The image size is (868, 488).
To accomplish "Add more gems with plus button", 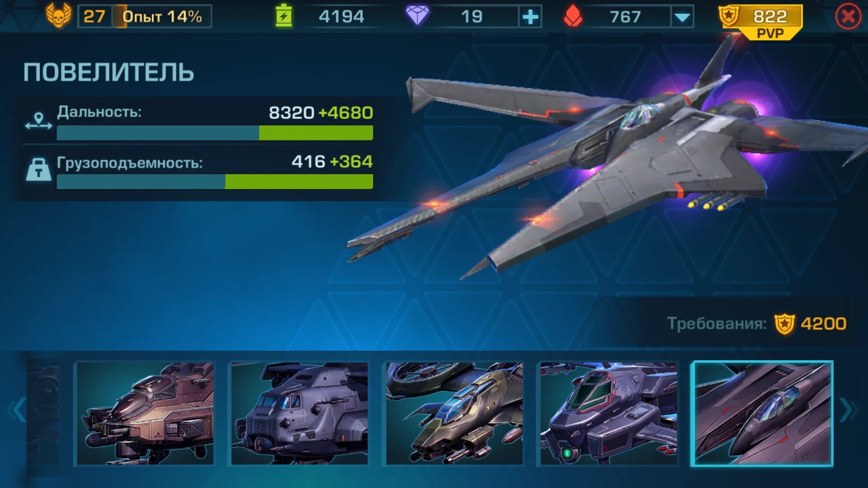I will tap(530, 17).
